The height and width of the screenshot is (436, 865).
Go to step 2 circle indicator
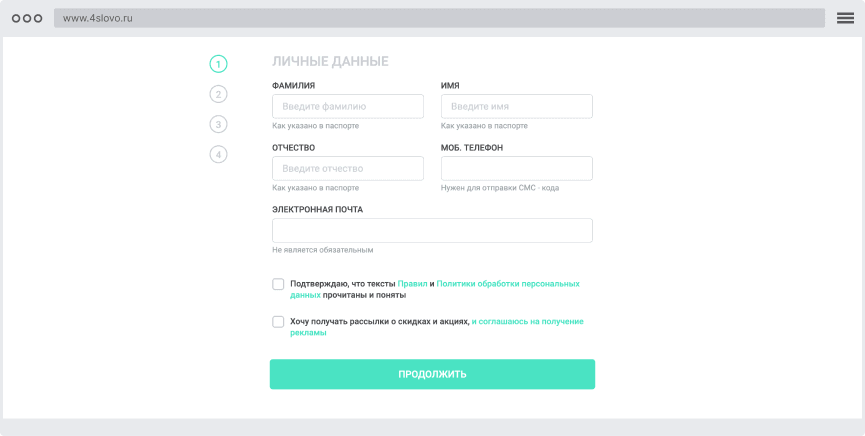pos(218,94)
